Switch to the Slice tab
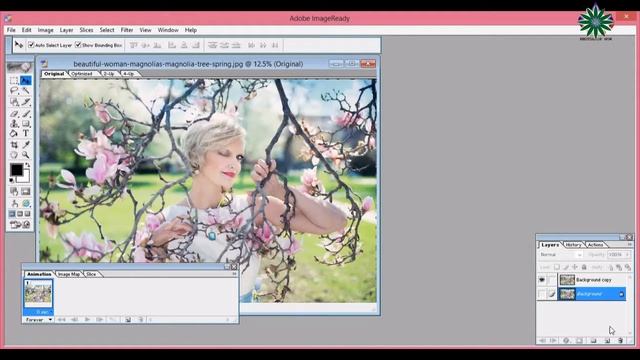The height and width of the screenshot is (360, 640). [x=91, y=274]
